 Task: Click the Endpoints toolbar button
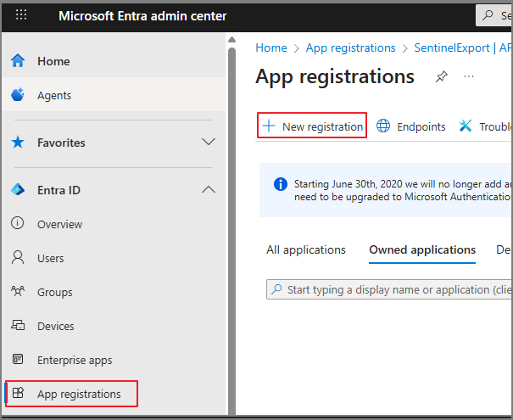411,126
